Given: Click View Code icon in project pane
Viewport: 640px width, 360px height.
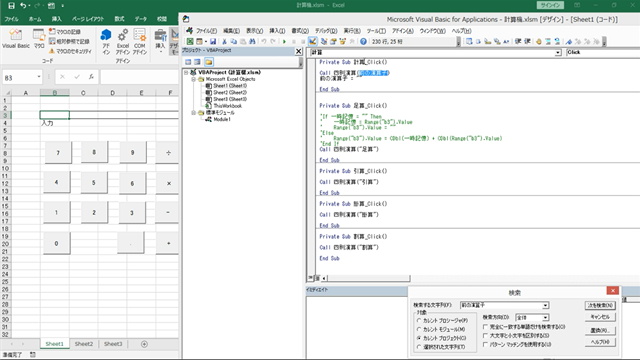Looking at the screenshot, I should (x=188, y=62).
